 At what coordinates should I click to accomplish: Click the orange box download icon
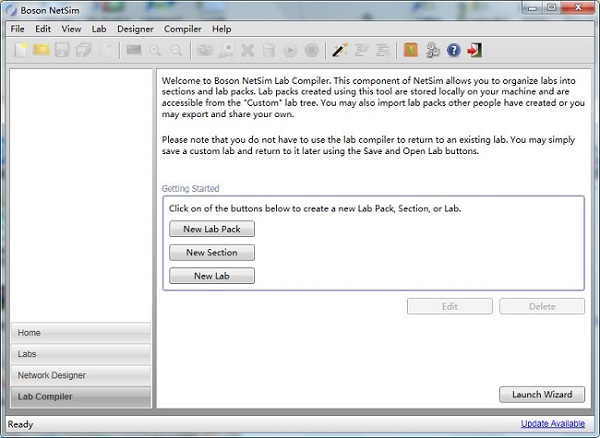click(411, 50)
